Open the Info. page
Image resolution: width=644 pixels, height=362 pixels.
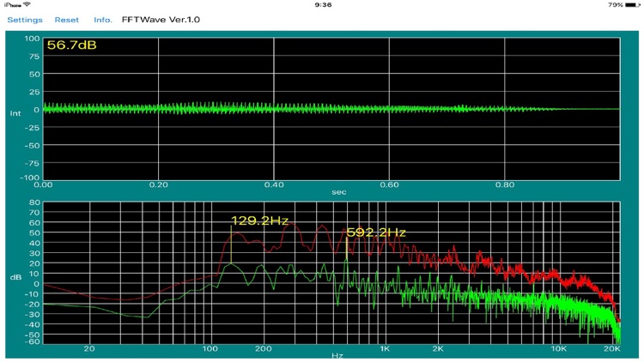coord(103,20)
